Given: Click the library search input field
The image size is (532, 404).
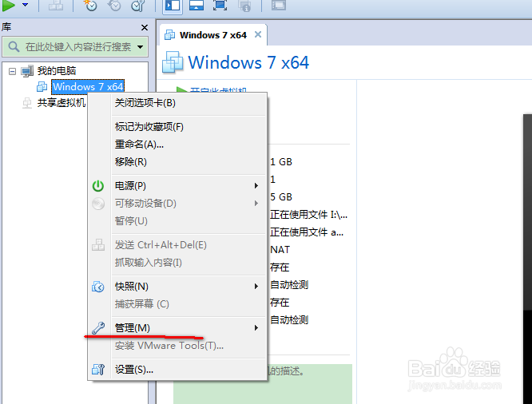Looking at the screenshot, I should pyautogui.click(x=75, y=47).
